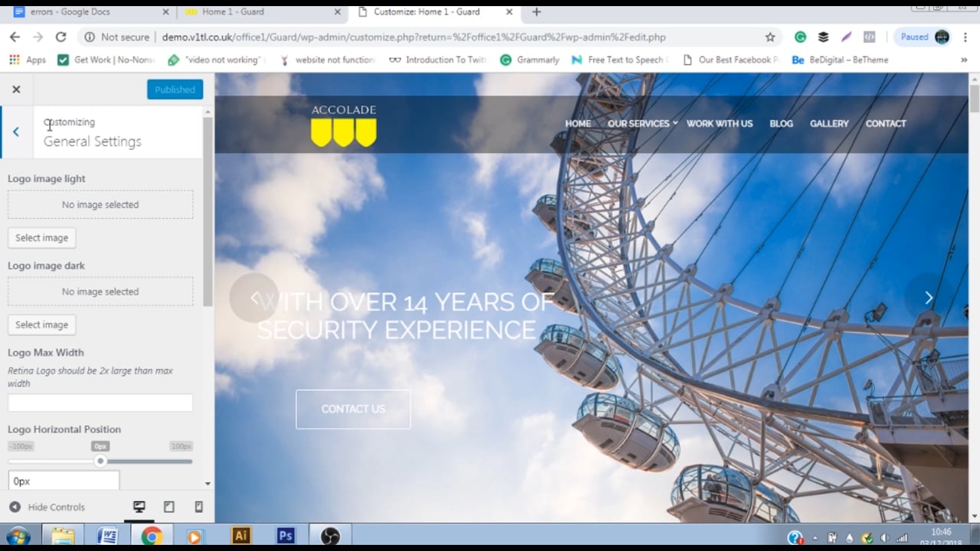Open OBS Studio from the taskbar
Image resolution: width=980 pixels, height=551 pixels.
click(x=330, y=536)
